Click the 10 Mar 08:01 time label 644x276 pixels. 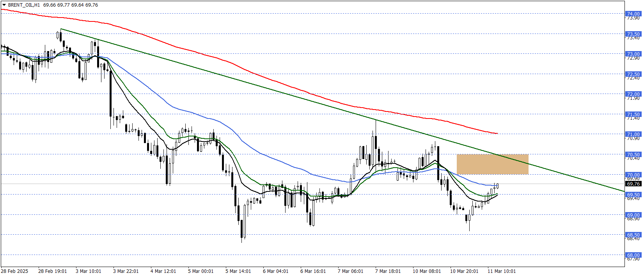pos(427,271)
